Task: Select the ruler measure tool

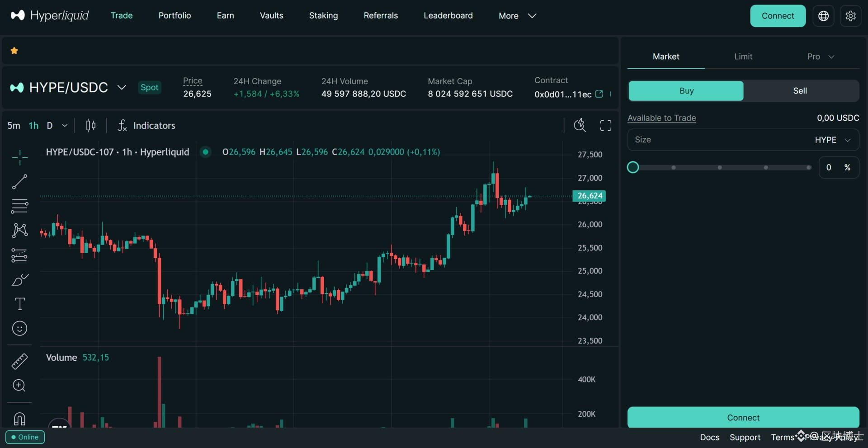Action: coord(19,361)
